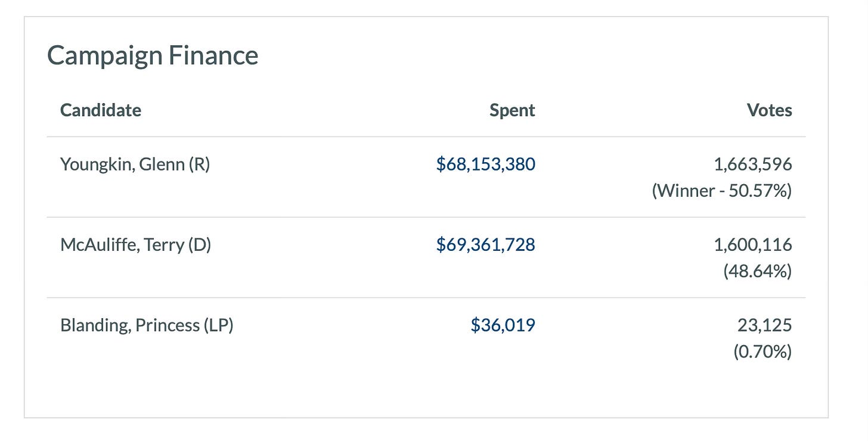Viewport: 868px width, 441px height.
Task: Click Blanding's 23,125 vote count
Action: 765,325
